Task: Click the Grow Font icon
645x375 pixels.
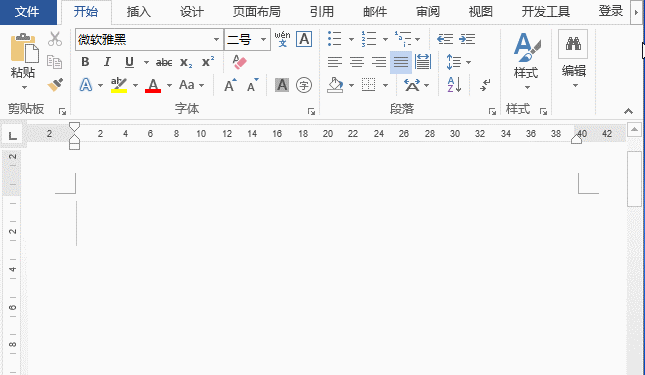Action: click(230, 85)
